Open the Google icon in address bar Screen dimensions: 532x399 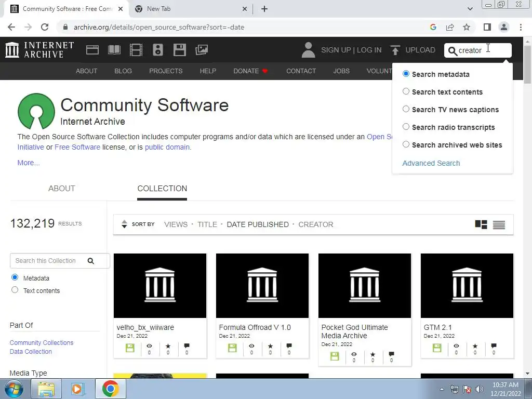(x=433, y=27)
